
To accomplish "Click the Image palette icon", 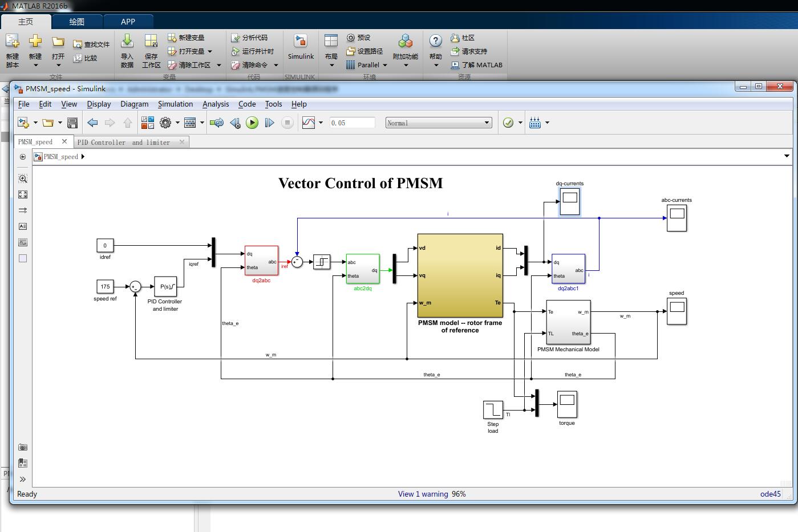I will [x=23, y=242].
